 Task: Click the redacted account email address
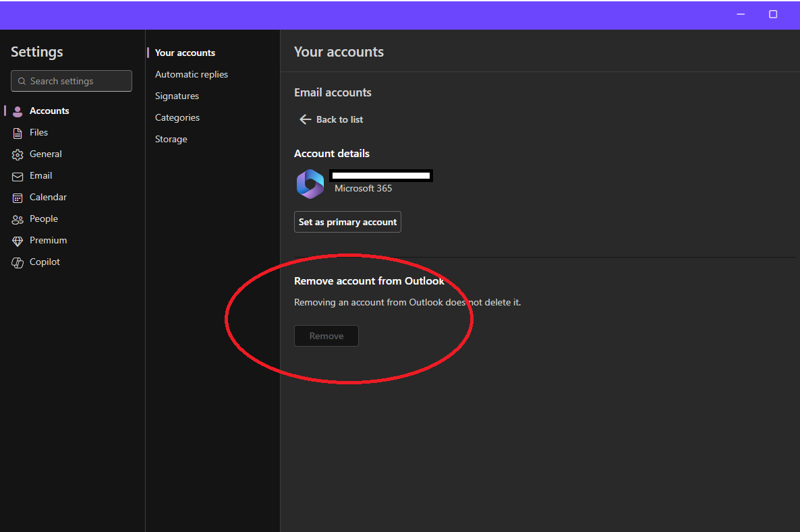pos(381,176)
